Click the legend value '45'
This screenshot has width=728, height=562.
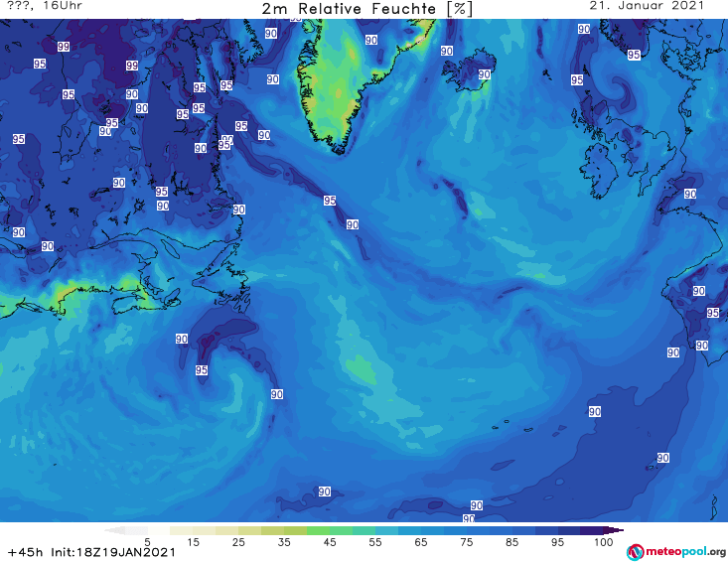tap(330, 542)
